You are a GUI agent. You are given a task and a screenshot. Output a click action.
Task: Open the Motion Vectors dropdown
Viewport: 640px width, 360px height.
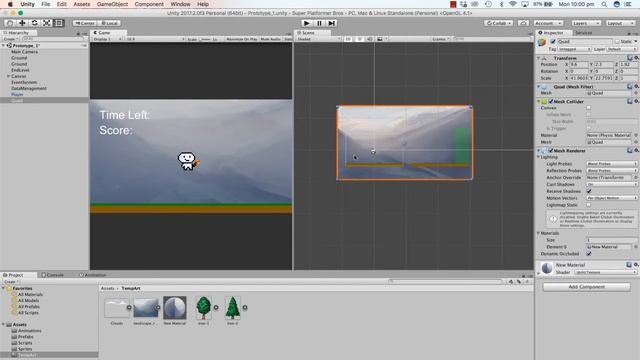tap(612, 198)
